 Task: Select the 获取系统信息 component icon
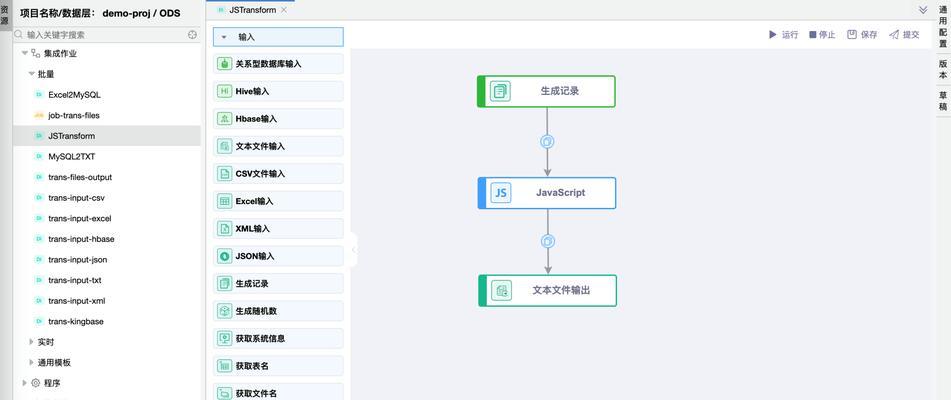tap(224, 338)
